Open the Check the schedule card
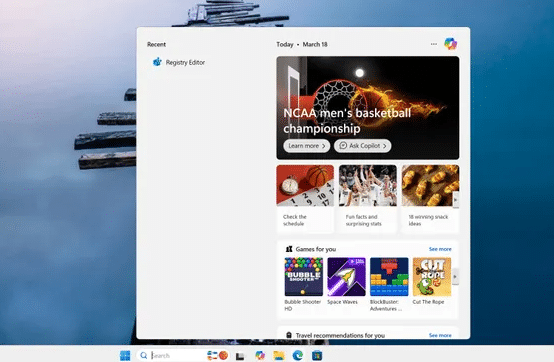Screen dimensions: 554x362 tap(305, 199)
